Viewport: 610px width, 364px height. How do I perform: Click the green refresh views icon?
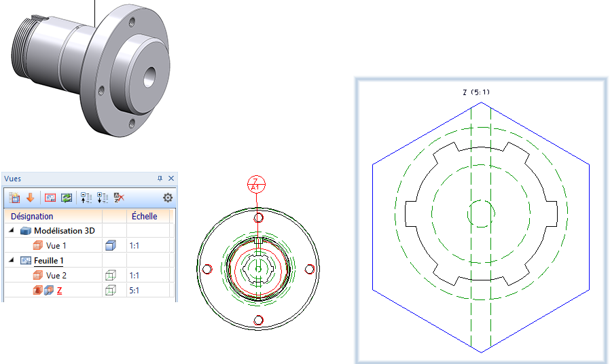coord(67,198)
